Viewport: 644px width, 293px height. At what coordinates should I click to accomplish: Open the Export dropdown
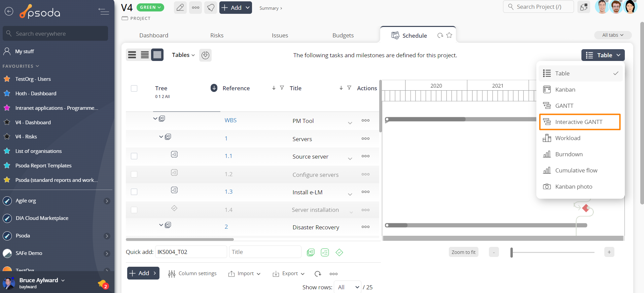[288, 273]
